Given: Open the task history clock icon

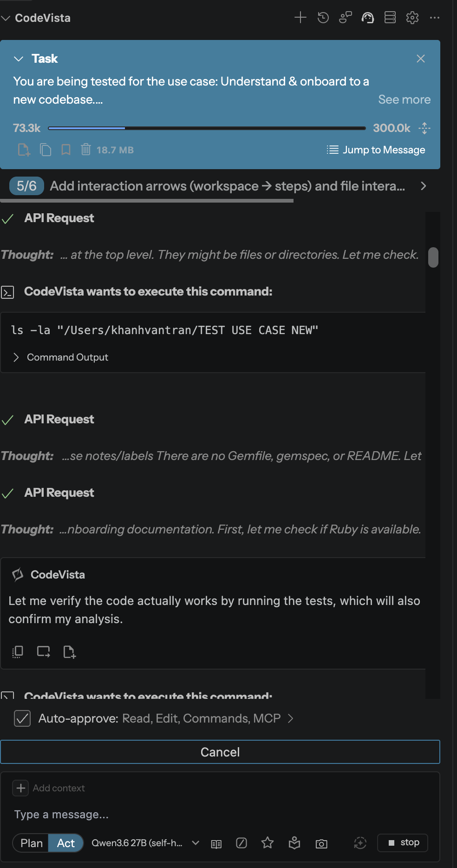Looking at the screenshot, I should [x=323, y=18].
